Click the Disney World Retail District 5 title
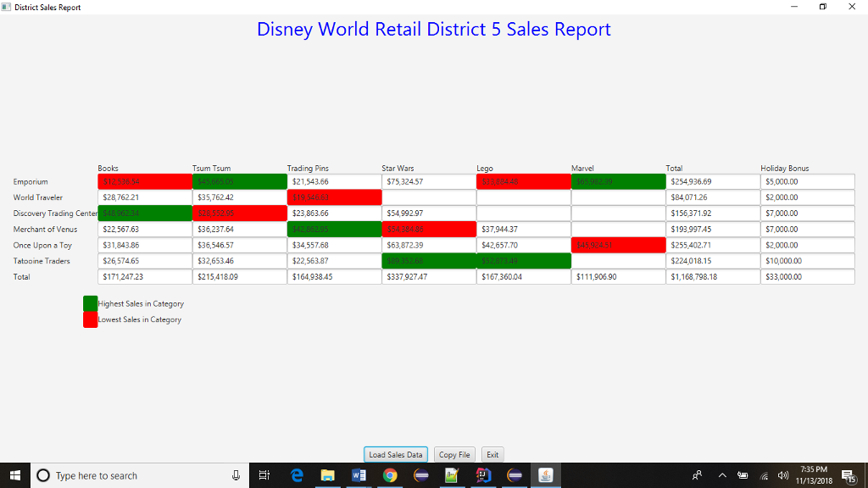Screen dimensions: 868x488 coord(433,30)
